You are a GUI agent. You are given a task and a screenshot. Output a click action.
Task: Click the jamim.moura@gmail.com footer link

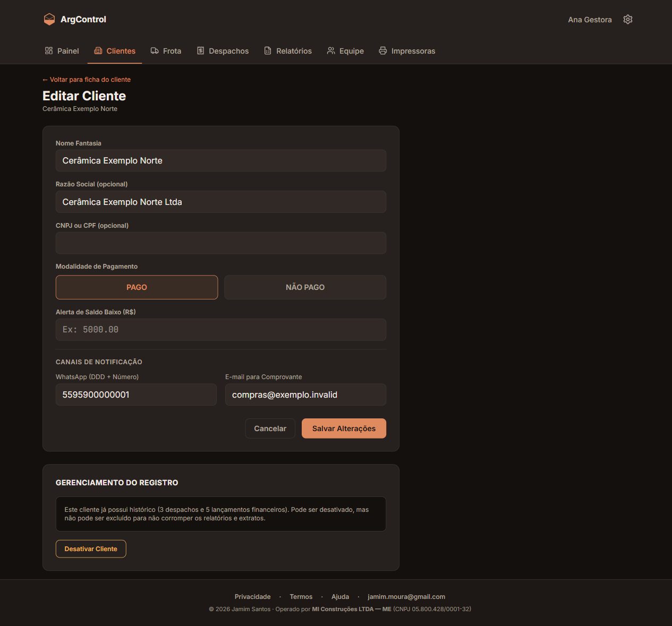tap(406, 597)
